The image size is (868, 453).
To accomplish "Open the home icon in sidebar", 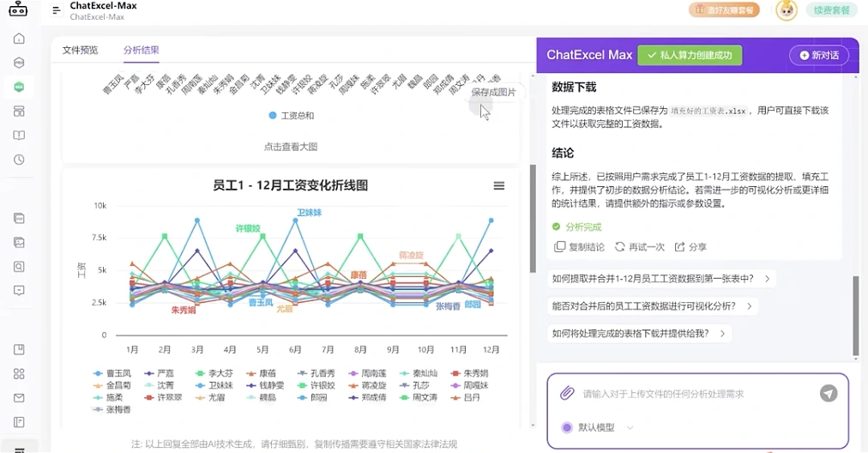I will tap(19, 39).
